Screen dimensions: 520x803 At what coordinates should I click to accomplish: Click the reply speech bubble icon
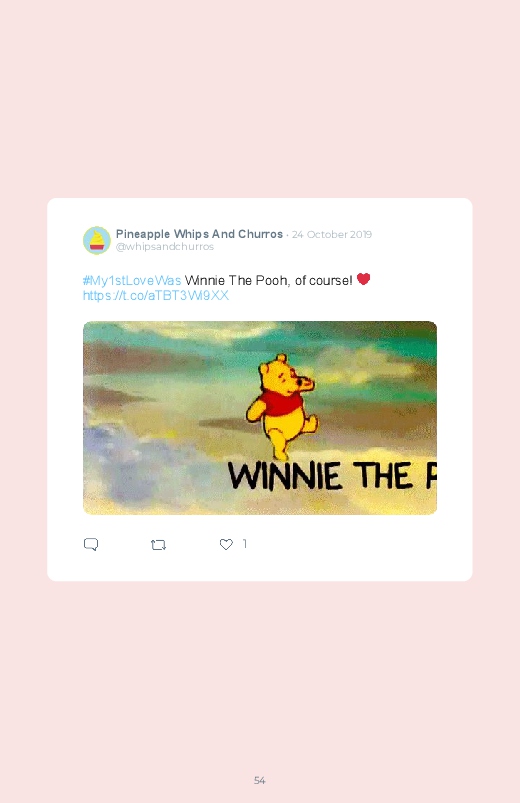tap(91, 544)
